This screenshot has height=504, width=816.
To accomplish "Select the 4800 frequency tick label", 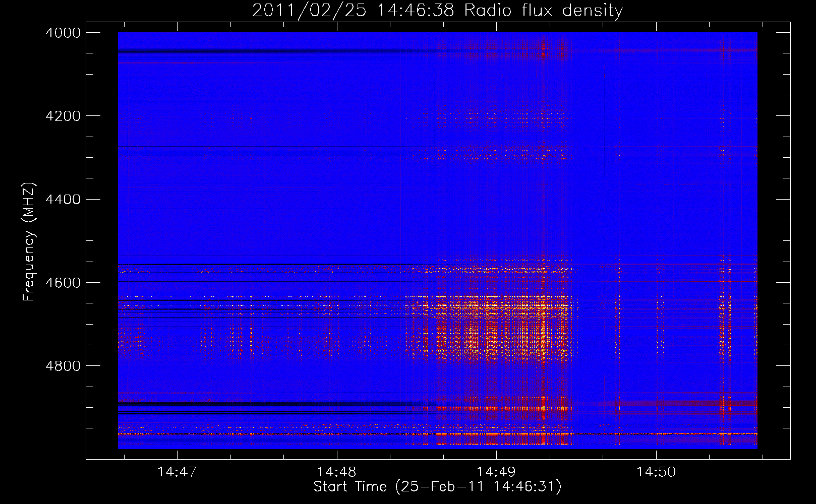I will [63, 366].
